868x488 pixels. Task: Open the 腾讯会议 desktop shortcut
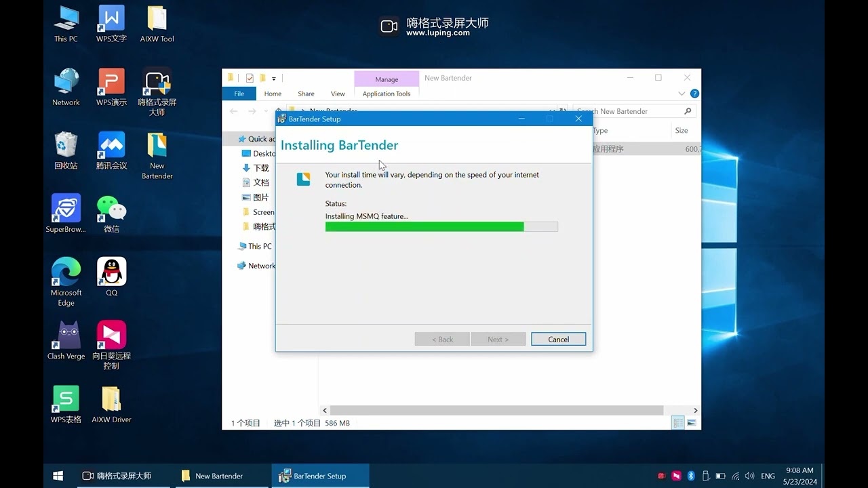tap(111, 150)
